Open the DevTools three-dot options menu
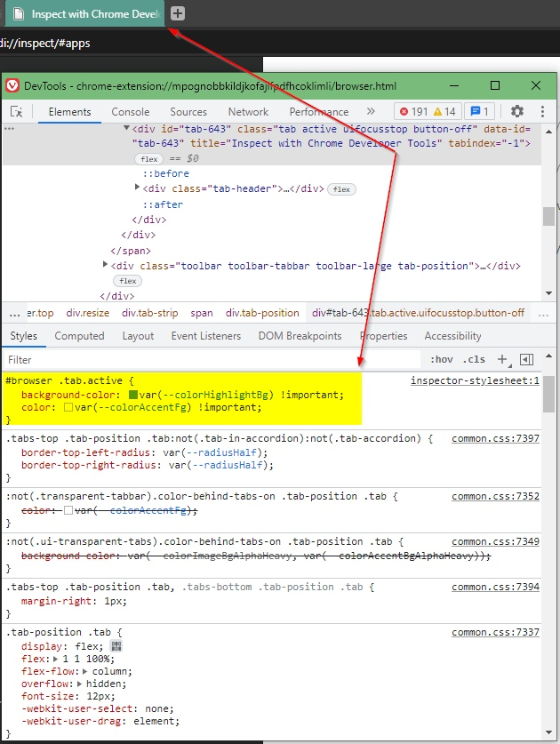The height and width of the screenshot is (744, 560). pyautogui.click(x=541, y=112)
